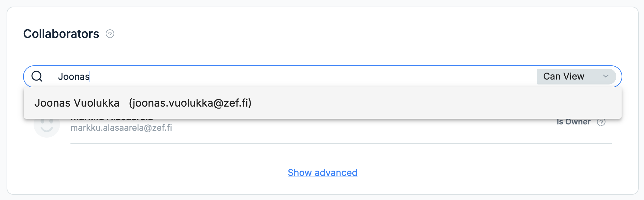Select Joonas Vuolukka from the suggestions
Screen dimensions: 644x200
click(x=323, y=103)
